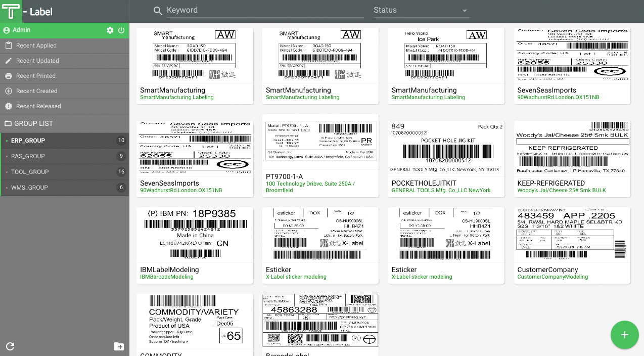Open the Status filter dropdown
The image size is (644, 356).
(421, 11)
